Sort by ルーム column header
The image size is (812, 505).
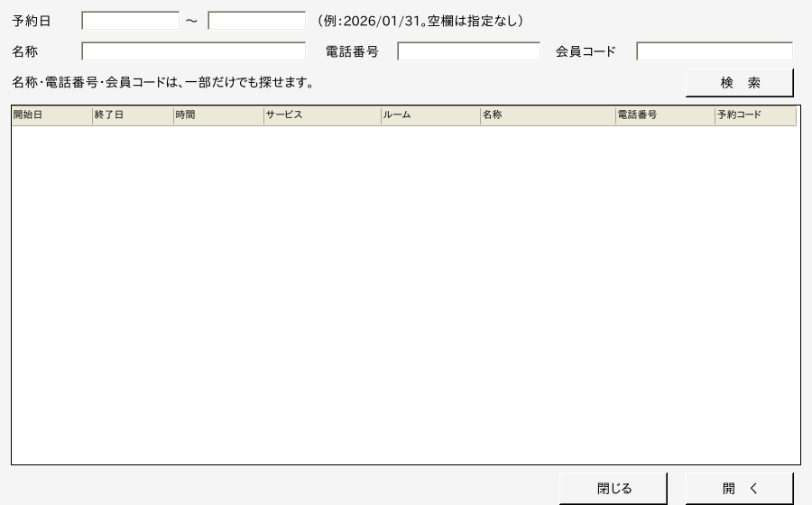click(x=431, y=115)
